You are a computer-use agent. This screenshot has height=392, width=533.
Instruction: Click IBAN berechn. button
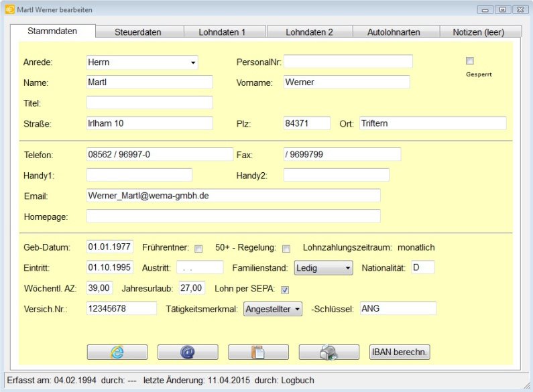(400, 352)
